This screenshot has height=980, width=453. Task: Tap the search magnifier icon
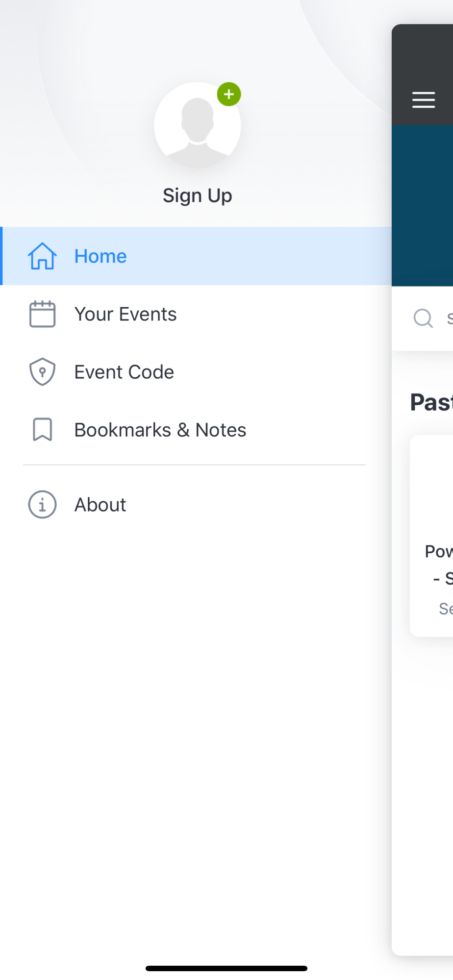tap(423, 318)
